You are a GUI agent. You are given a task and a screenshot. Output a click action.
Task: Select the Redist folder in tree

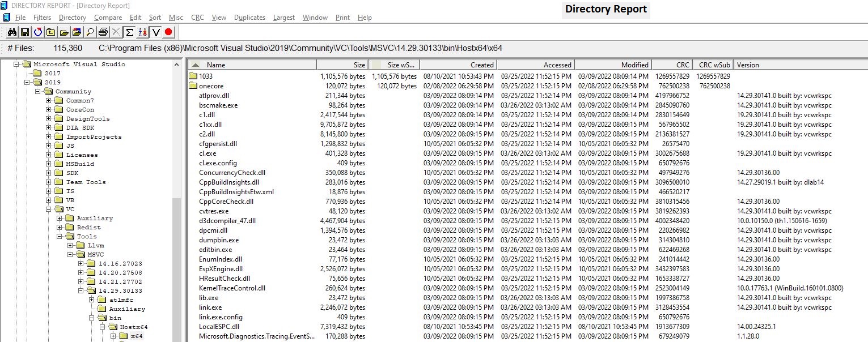click(x=89, y=228)
